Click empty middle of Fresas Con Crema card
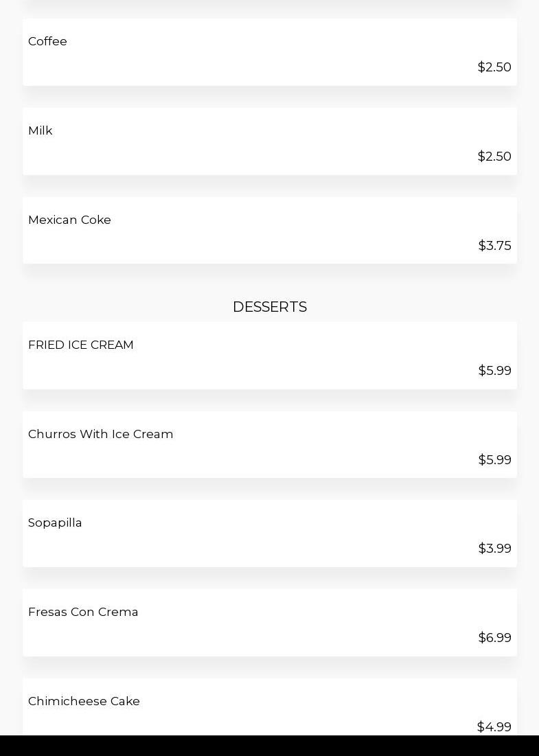The width and height of the screenshot is (539, 756). pyautogui.click(x=269, y=623)
